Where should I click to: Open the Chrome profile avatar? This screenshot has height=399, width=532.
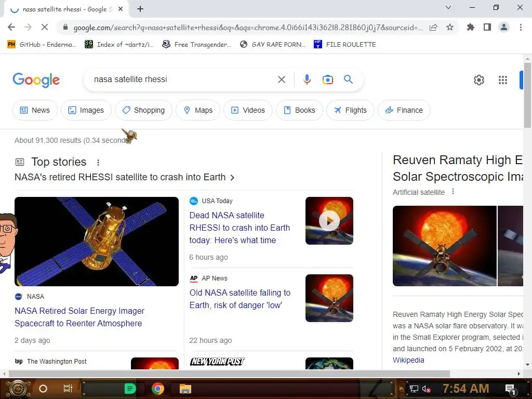504,27
